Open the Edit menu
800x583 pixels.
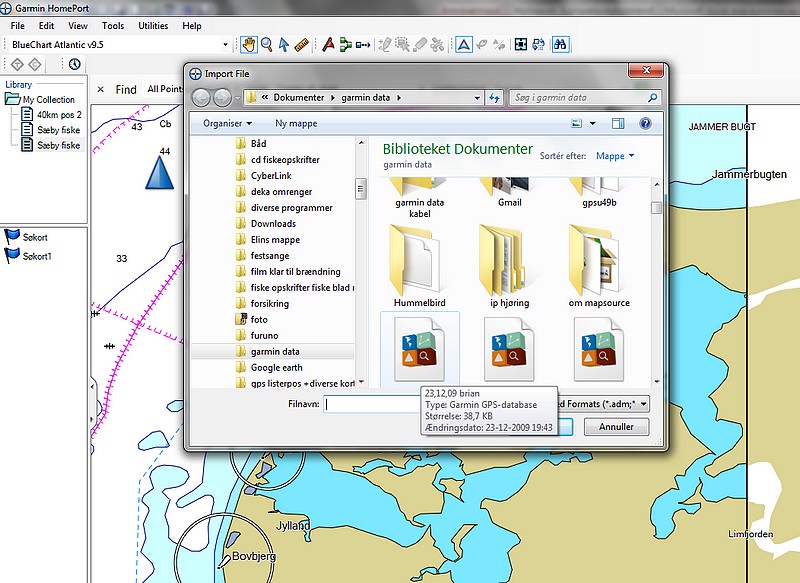coord(46,26)
